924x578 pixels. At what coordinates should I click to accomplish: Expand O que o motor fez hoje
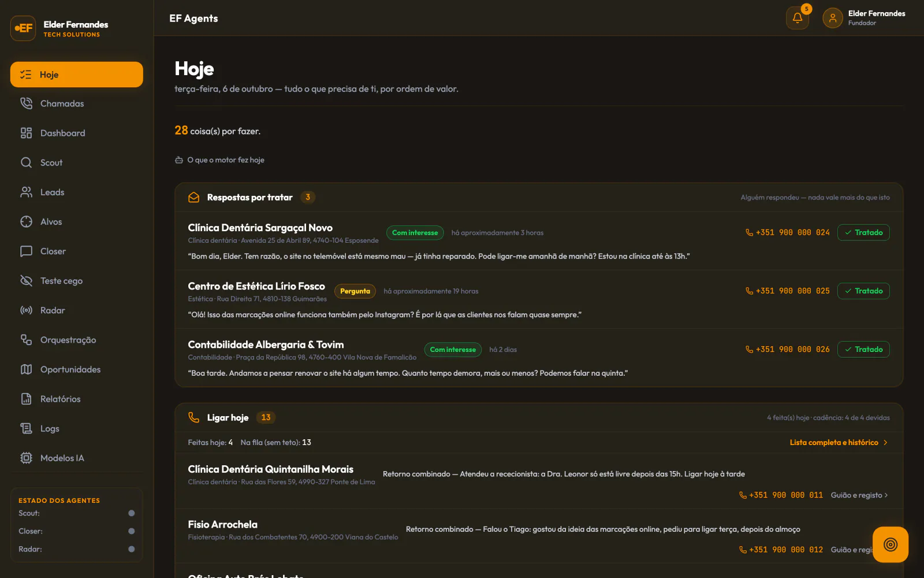[x=219, y=160]
